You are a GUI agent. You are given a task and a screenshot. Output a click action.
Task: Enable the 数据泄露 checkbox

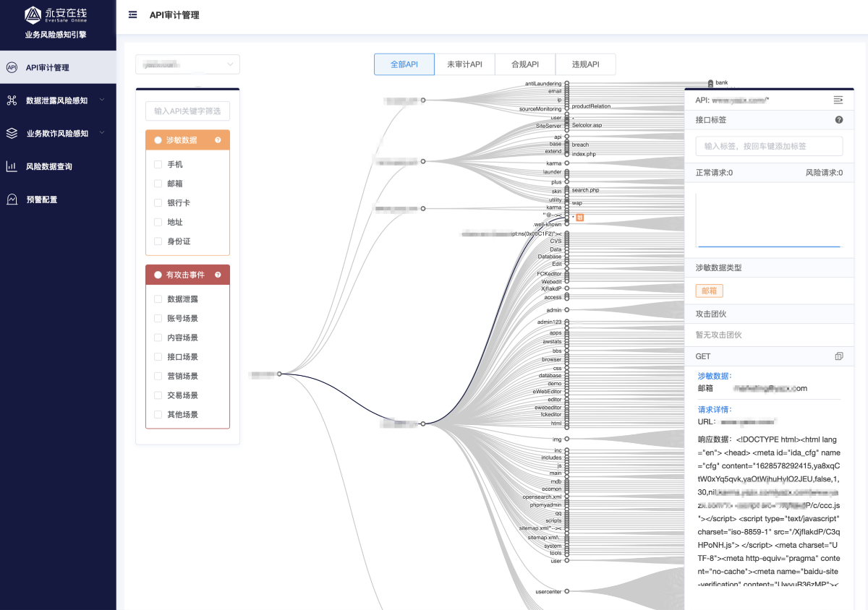coord(158,298)
